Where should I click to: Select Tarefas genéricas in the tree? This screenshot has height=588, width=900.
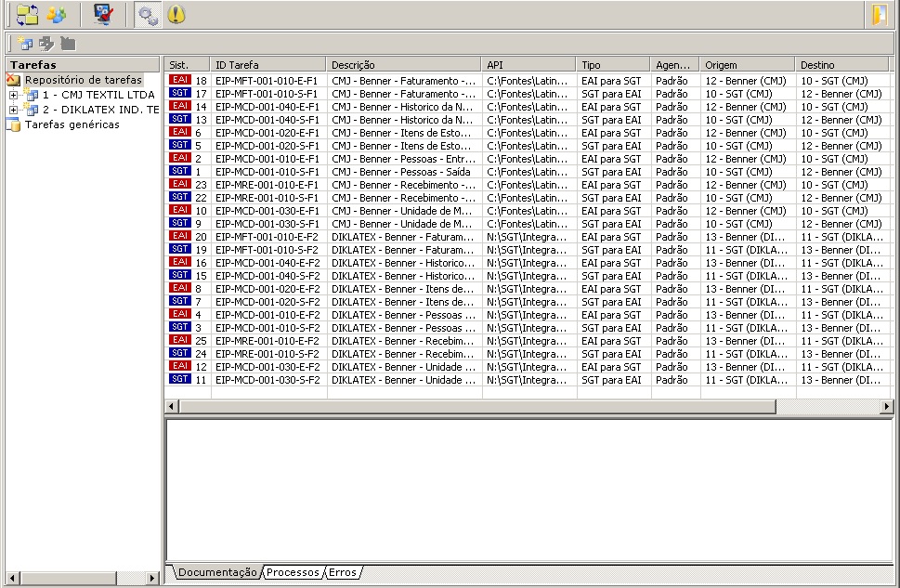72,124
